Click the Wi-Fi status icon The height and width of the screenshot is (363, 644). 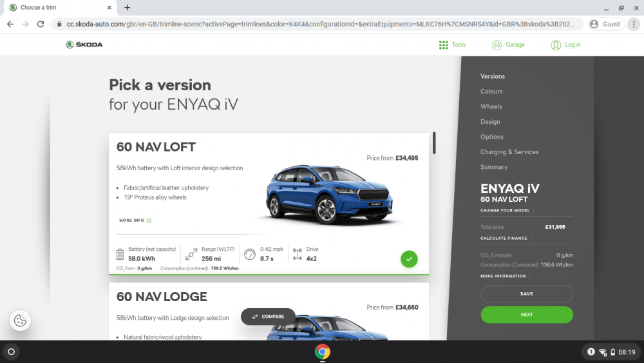coord(603,352)
